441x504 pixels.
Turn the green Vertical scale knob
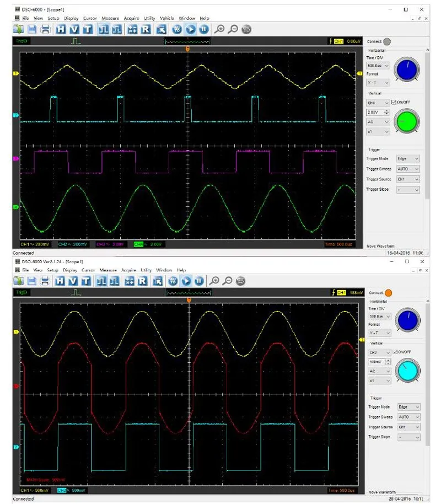click(407, 122)
